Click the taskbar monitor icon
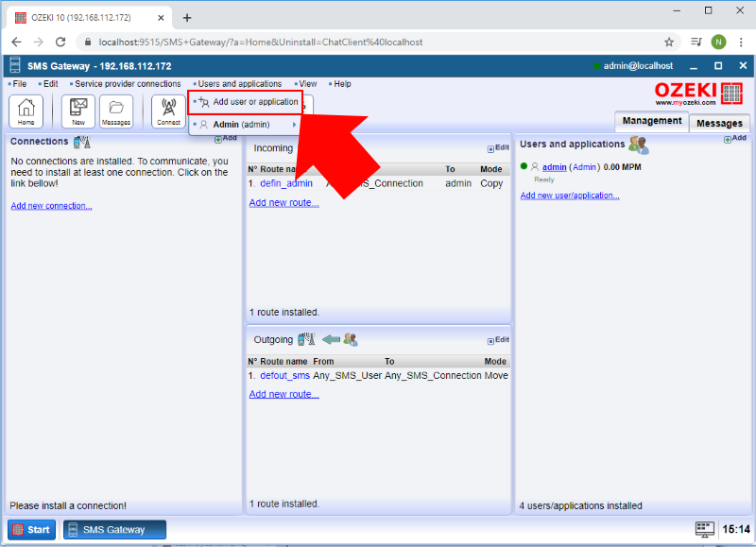The width and height of the screenshot is (756, 547). (704, 529)
